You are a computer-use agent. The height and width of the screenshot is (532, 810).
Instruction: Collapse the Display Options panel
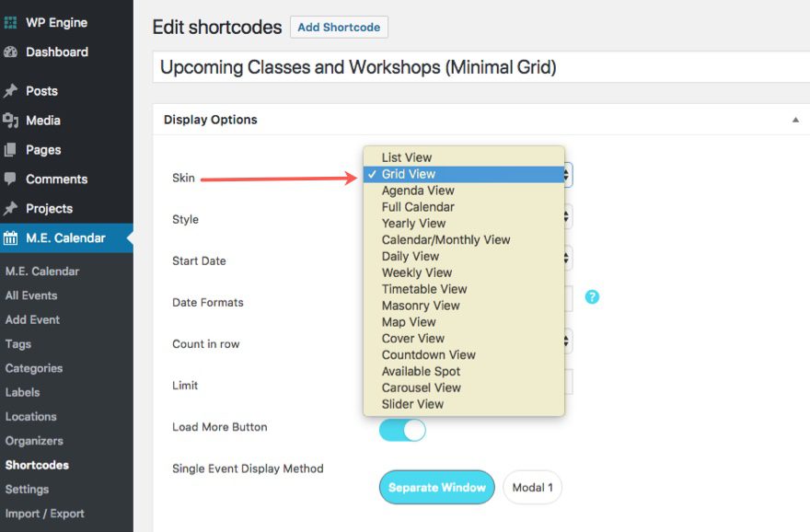coord(795,120)
